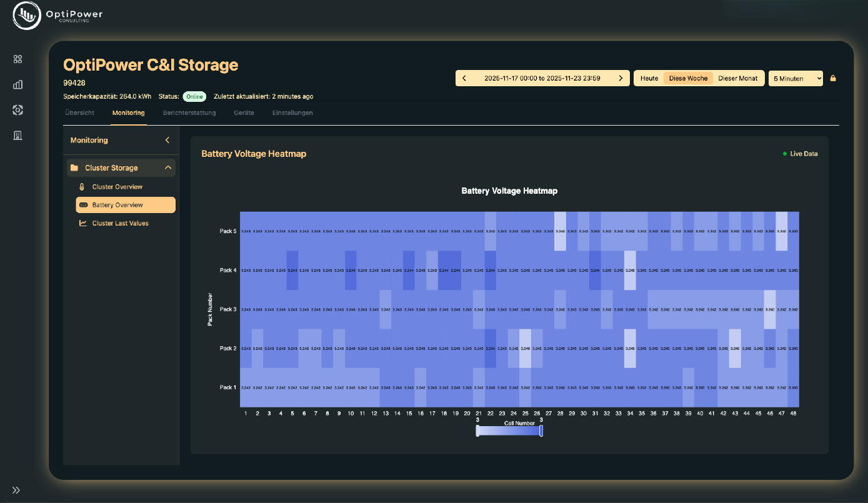Click the site ID 99428
The image size is (868, 503).
click(74, 82)
